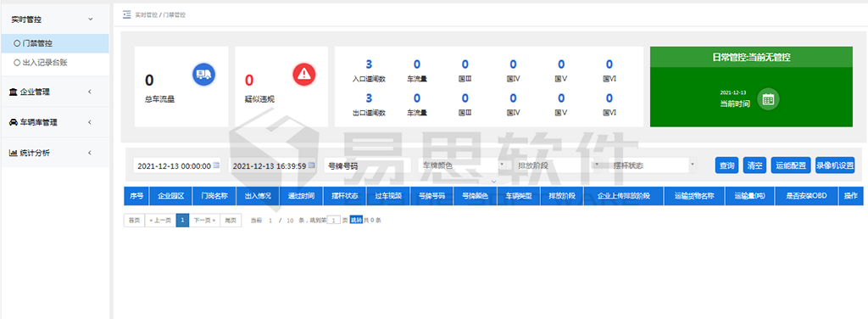This screenshot has width=868, height=319.
Task: Go to 尾页 in pagination
Action: [231, 221]
